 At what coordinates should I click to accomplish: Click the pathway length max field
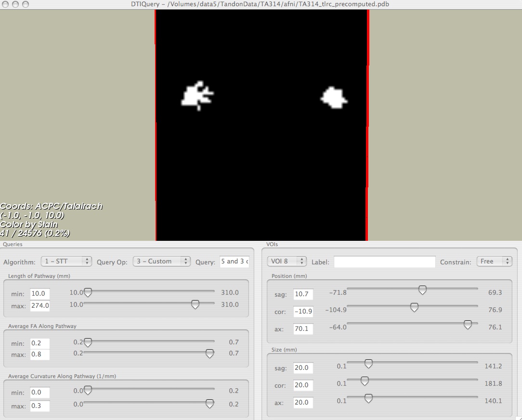(40, 305)
